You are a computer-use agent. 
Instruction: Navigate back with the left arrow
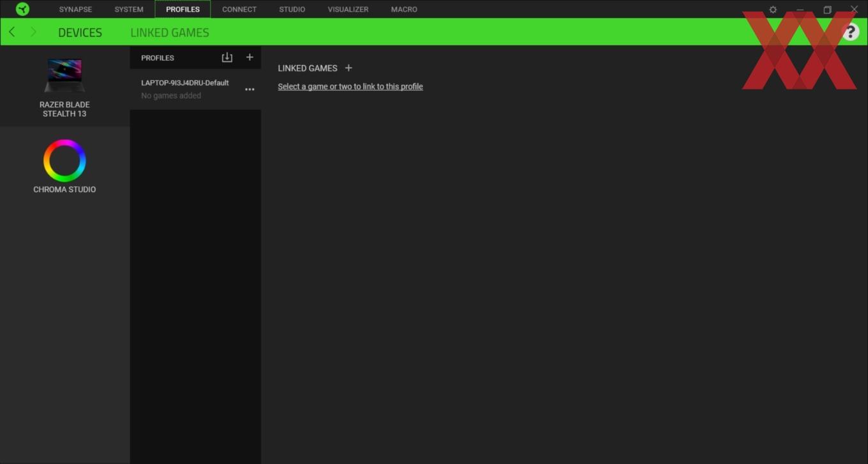click(x=11, y=32)
